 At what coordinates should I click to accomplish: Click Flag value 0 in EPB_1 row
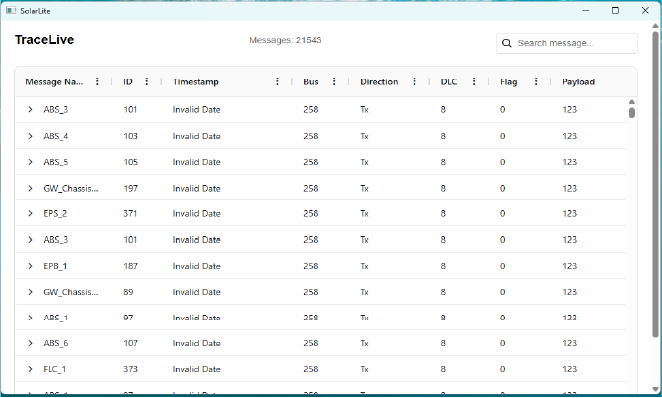502,266
